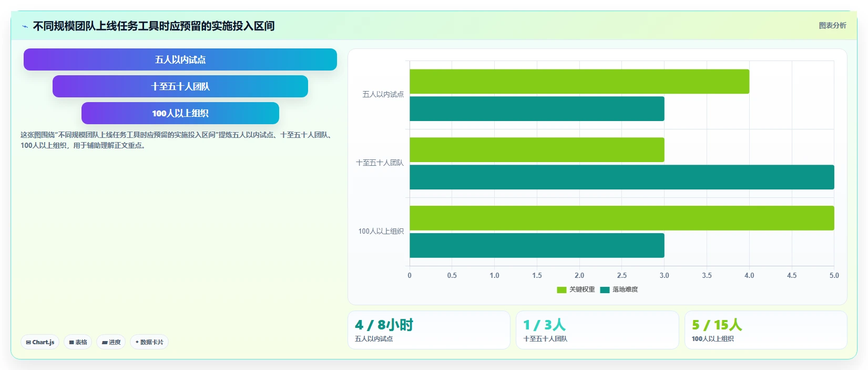Click 十至五十人团队 caption in second data card

[x=545, y=339]
